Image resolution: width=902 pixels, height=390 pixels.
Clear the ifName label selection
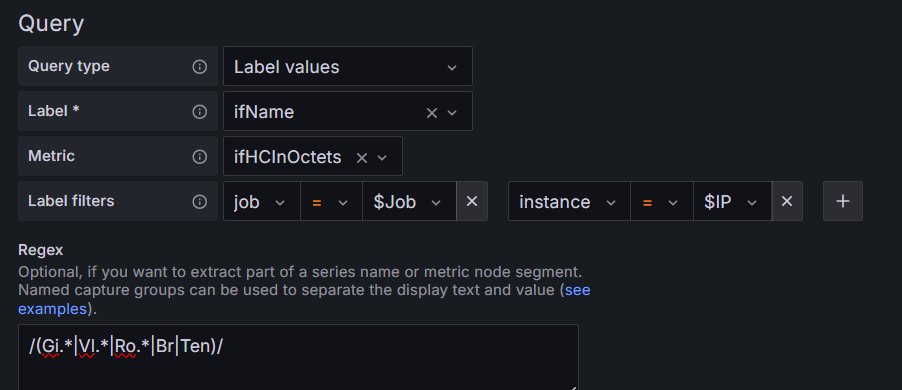[431, 113]
